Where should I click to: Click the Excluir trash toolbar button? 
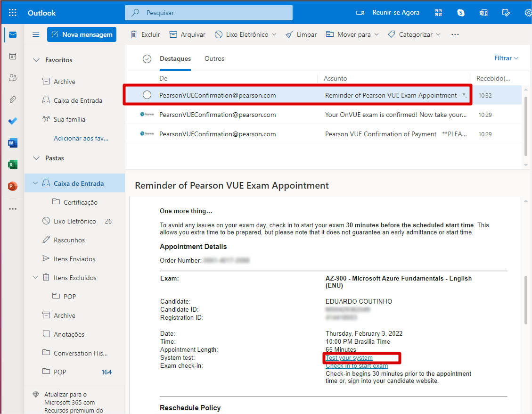pyautogui.click(x=145, y=34)
